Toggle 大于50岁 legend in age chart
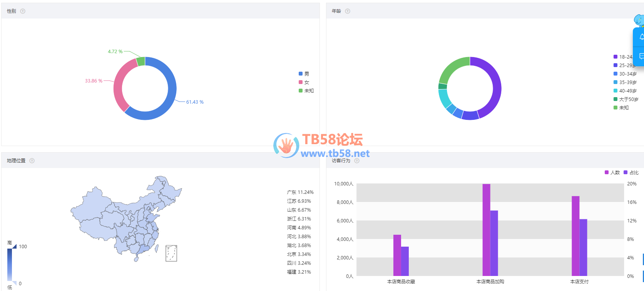The width and height of the screenshot is (644, 291). [x=626, y=99]
